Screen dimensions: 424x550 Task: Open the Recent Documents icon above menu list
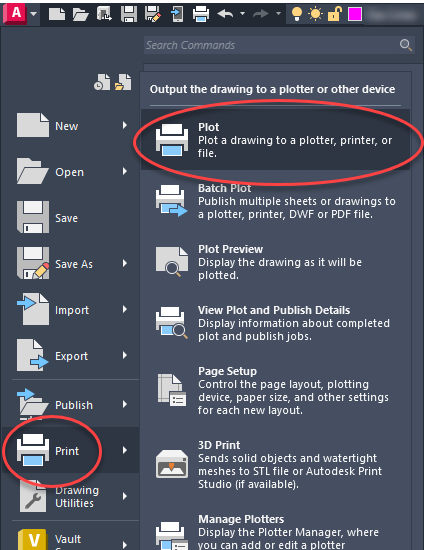[x=102, y=82]
